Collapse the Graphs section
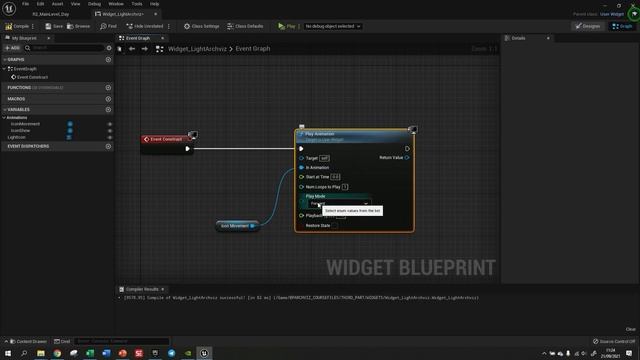 click(x=4, y=60)
